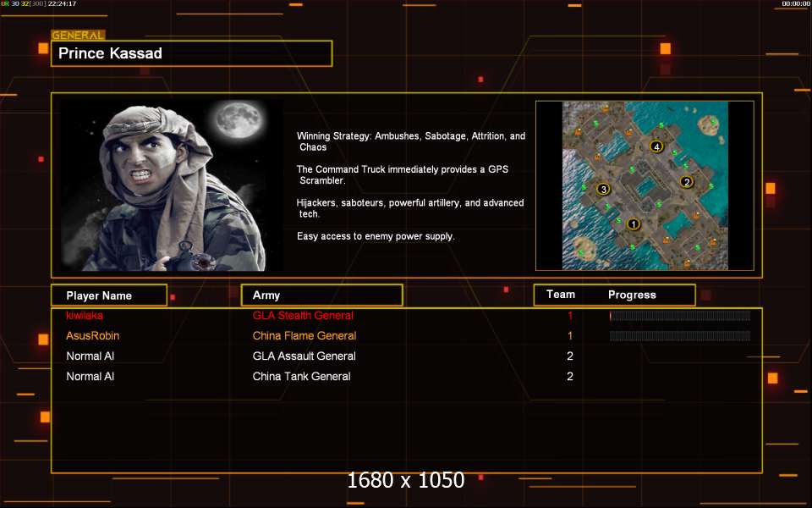The height and width of the screenshot is (508, 812).
Task: Click AsusRobin's loading progress bar
Action: click(680, 336)
